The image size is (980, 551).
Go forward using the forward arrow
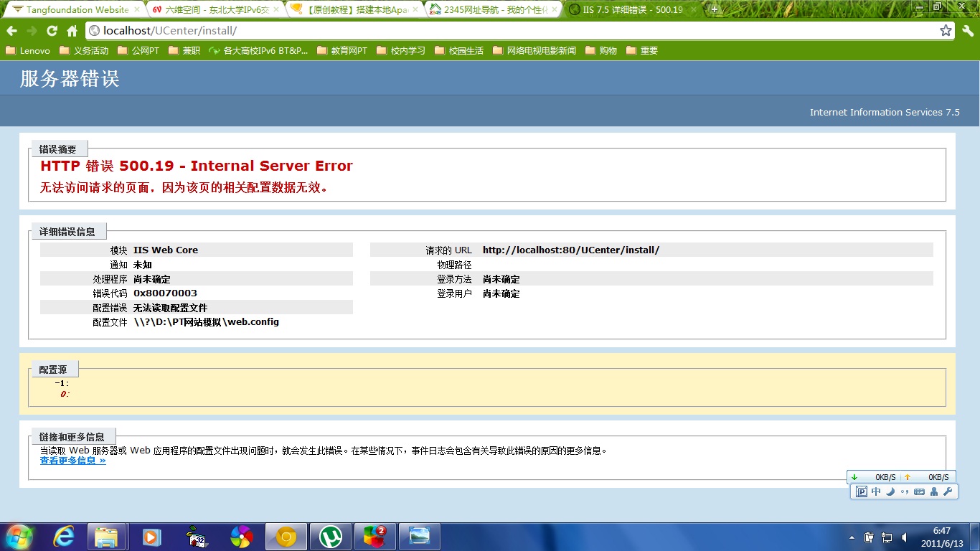(32, 31)
